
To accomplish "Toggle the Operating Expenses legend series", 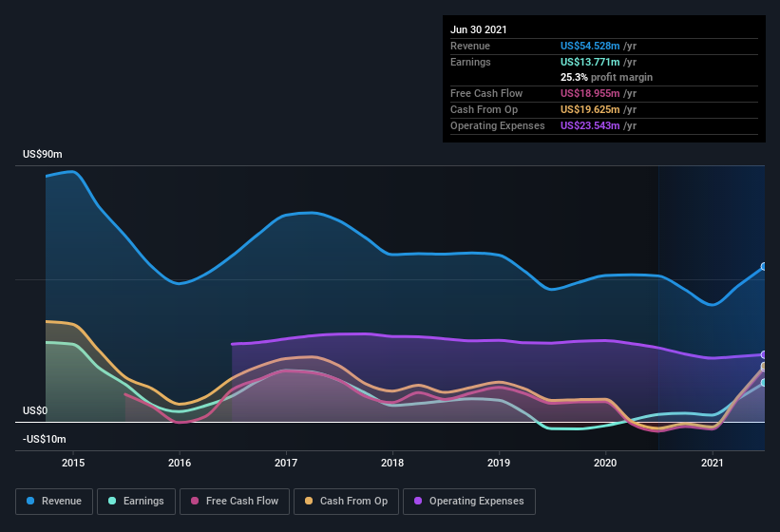I will click(469, 502).
